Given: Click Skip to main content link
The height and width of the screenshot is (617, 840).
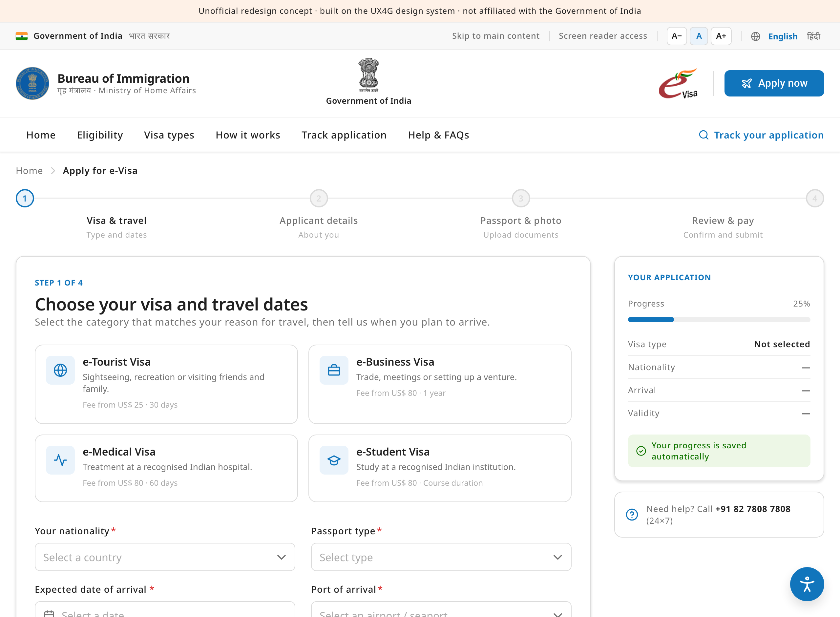Looking at the screenshot, I should (x=495, y=36).
